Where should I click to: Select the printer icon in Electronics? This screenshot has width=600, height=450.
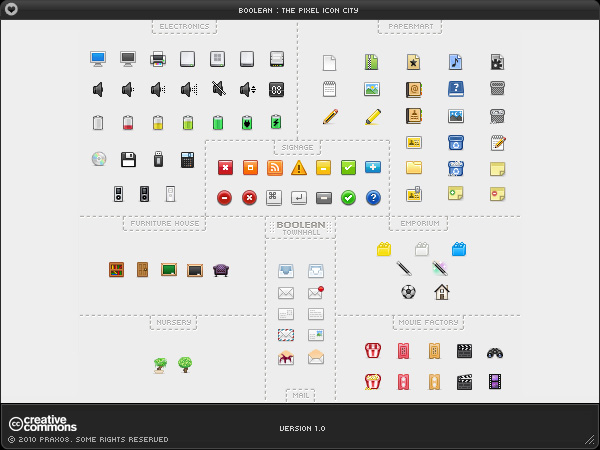pyautogui.click(x=158, y=59)
